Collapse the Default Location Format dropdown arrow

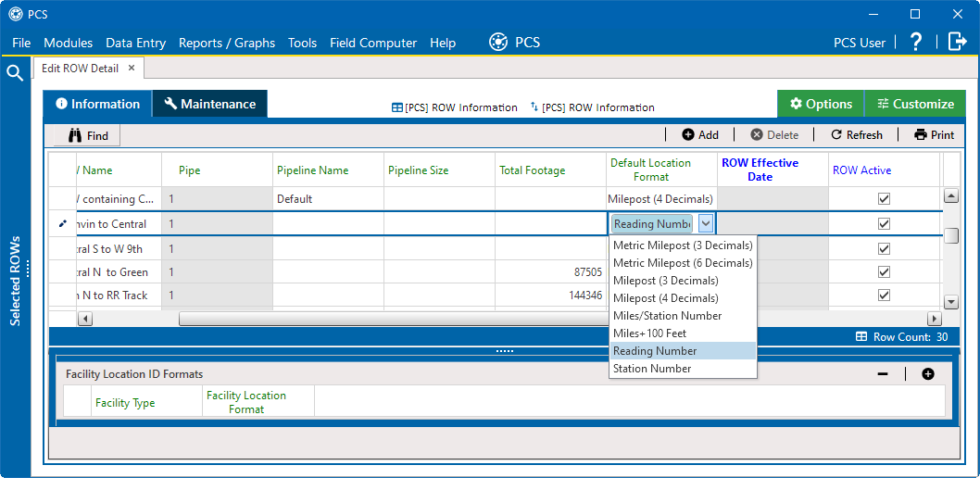pyautogui.click(x=706, y=223)
